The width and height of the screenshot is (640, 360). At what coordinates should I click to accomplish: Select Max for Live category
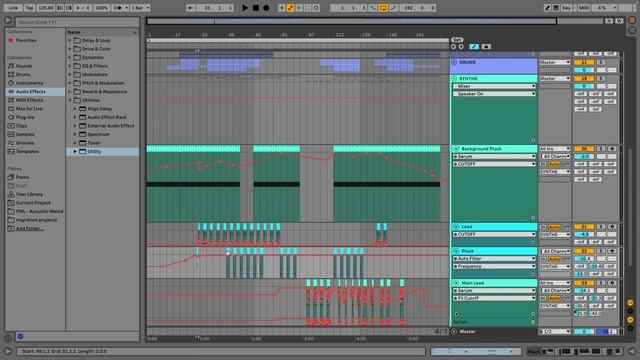29,109
